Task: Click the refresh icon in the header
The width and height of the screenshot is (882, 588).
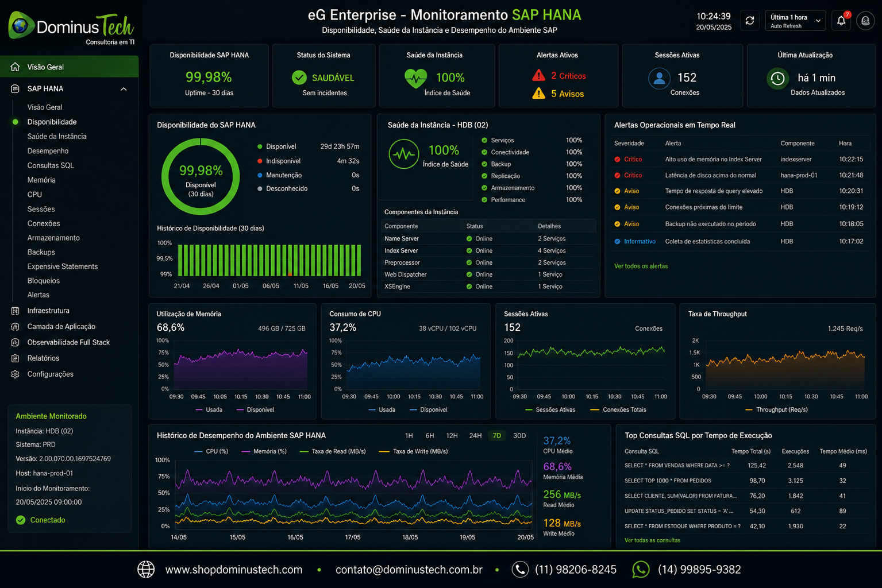Action: pos(750,21)
